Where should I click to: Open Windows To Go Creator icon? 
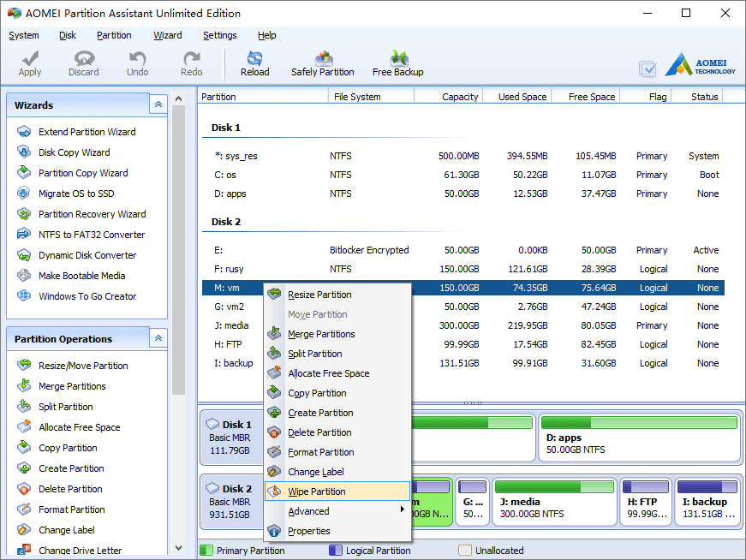point(24,296)
